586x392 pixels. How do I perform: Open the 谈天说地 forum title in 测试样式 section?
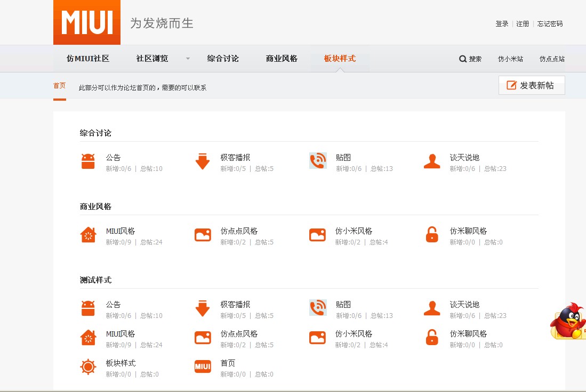click(464, 305)
